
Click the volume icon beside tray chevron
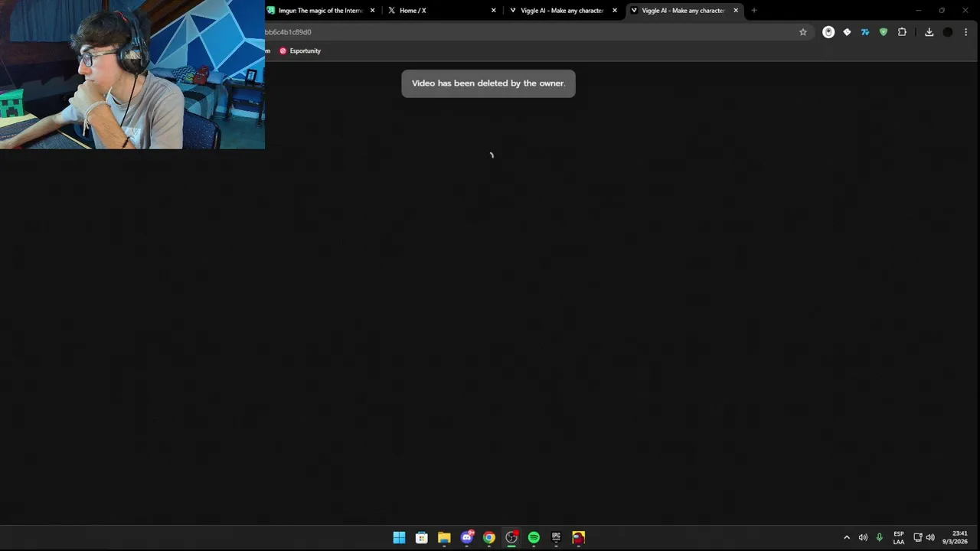863,537
